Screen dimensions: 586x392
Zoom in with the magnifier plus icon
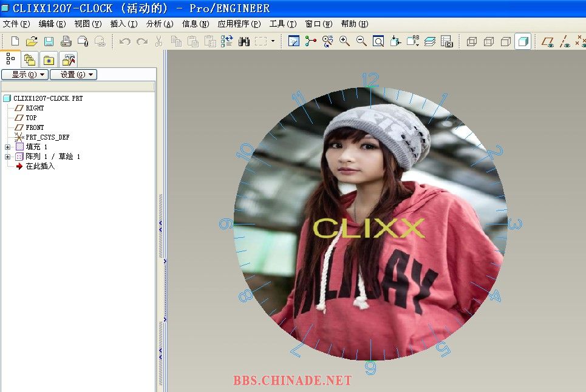tap(344, 41)
